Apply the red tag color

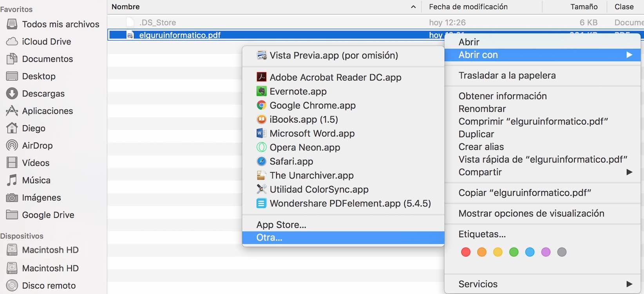coord(466,252)
